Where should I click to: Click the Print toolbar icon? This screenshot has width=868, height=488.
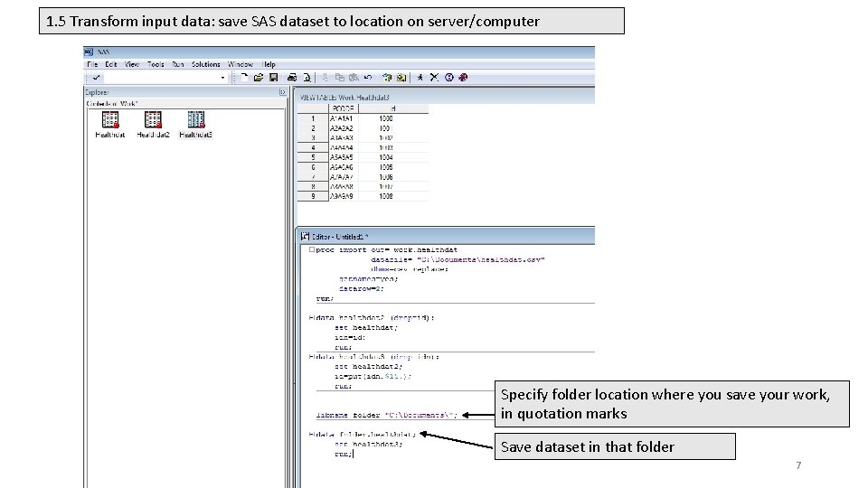coord(292,78)
